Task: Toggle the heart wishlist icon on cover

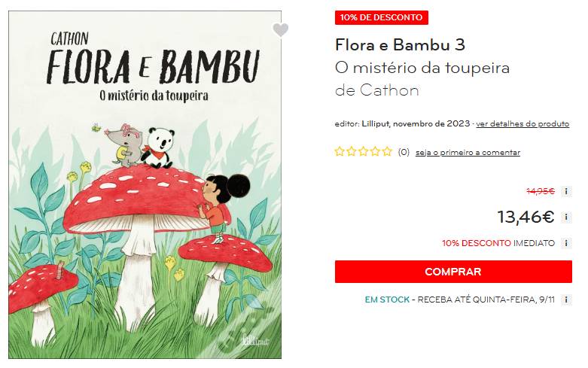Action: pyautogui.click(x=280, y=29)
